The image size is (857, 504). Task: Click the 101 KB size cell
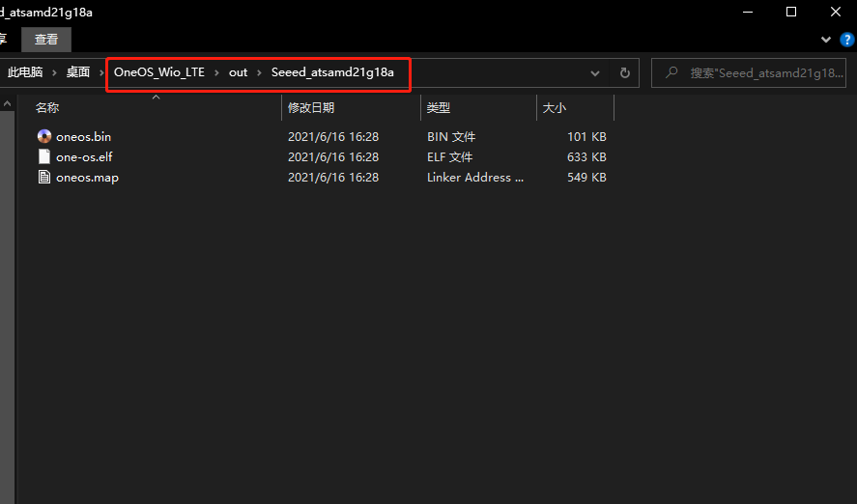click(586, 136)
